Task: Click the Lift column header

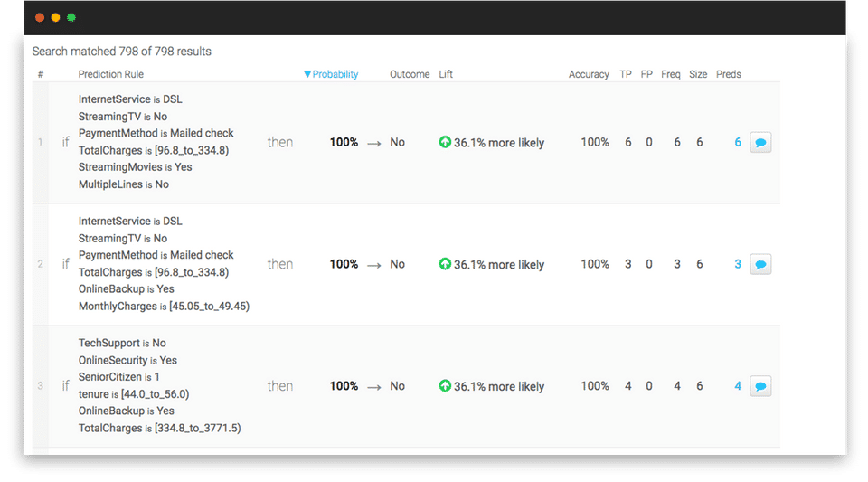Action: coord(446,74)
